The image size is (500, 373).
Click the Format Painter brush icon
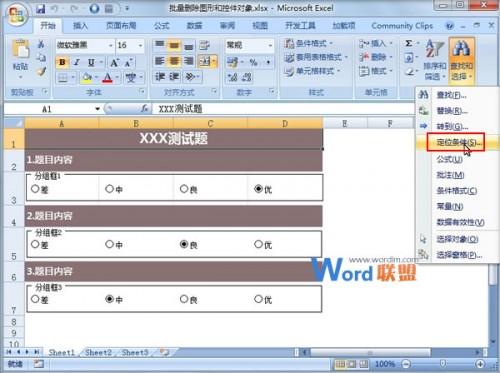[x=41, y=71]
